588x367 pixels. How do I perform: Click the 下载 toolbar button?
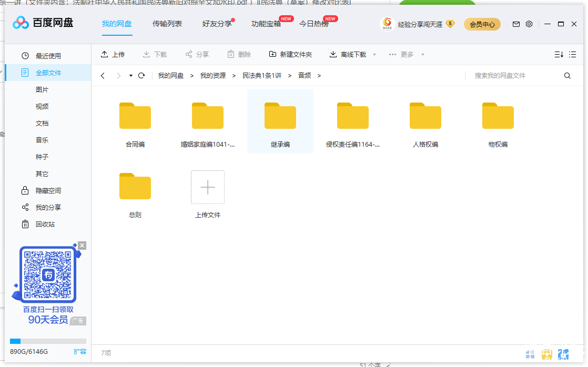click(155, 55)
